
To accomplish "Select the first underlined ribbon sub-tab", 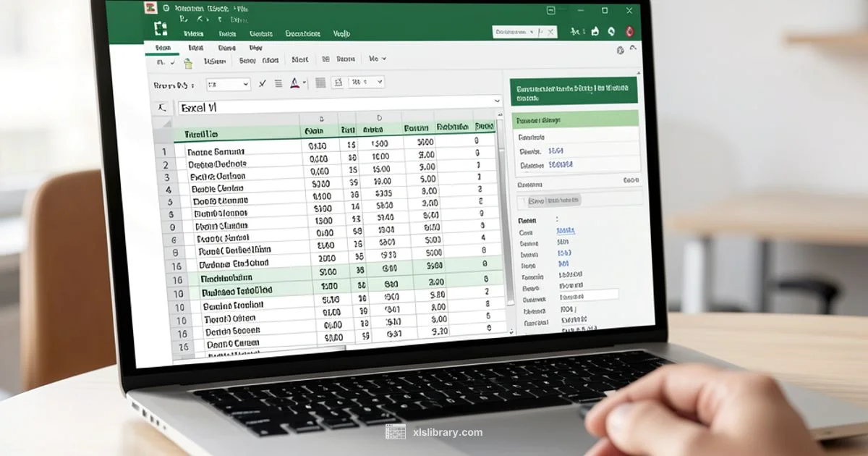I will pos(163,47).
